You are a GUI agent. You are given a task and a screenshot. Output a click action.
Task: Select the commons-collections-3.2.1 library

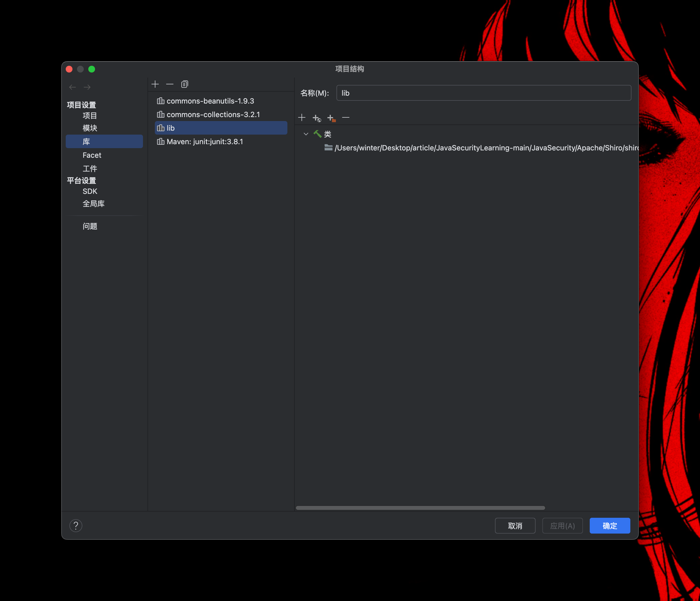tap(213, 115)
